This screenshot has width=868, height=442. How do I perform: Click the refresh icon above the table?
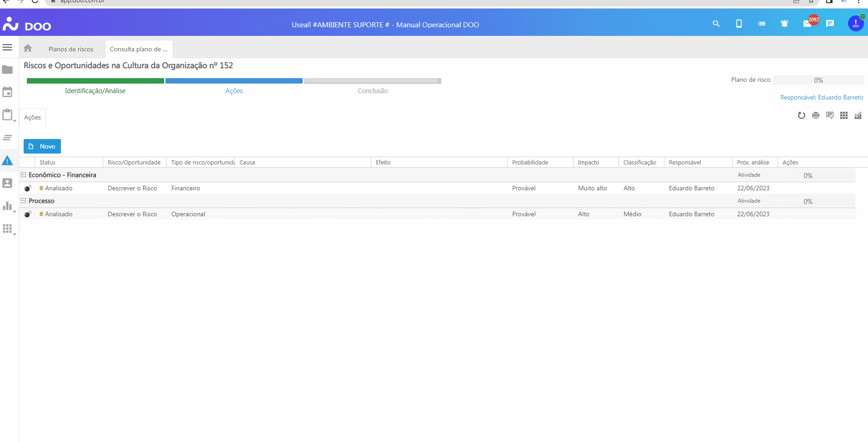point(802,115)
